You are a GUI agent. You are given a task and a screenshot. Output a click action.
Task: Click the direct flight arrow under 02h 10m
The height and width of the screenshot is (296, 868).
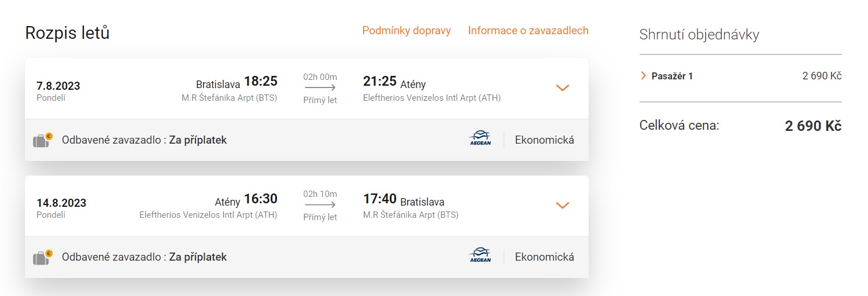pos(320,205)
